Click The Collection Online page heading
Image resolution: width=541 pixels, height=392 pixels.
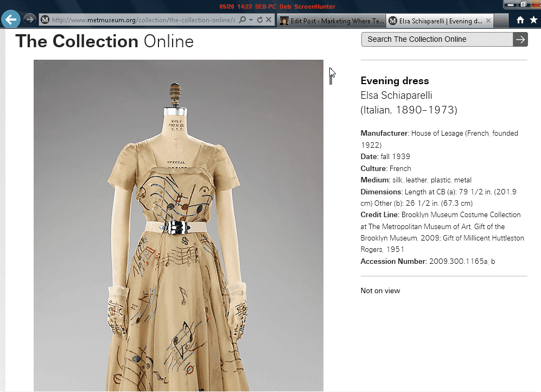pyautogui.click(x=104, y=41)
